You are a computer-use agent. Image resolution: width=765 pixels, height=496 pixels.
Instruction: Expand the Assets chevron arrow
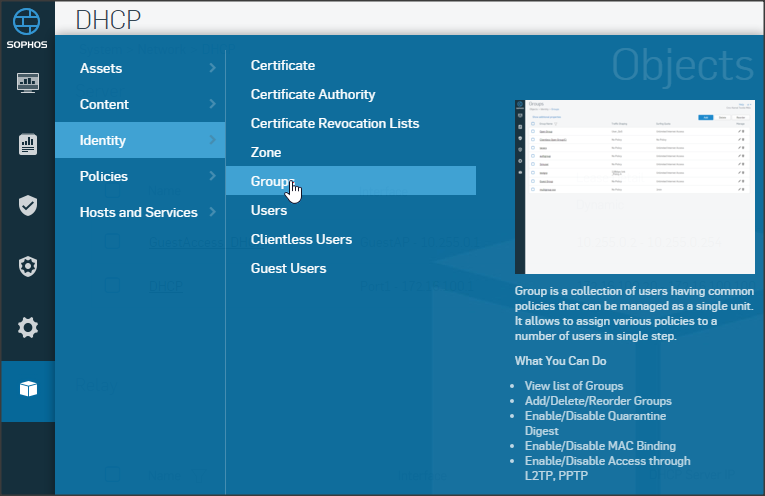(x=212, y=68)
